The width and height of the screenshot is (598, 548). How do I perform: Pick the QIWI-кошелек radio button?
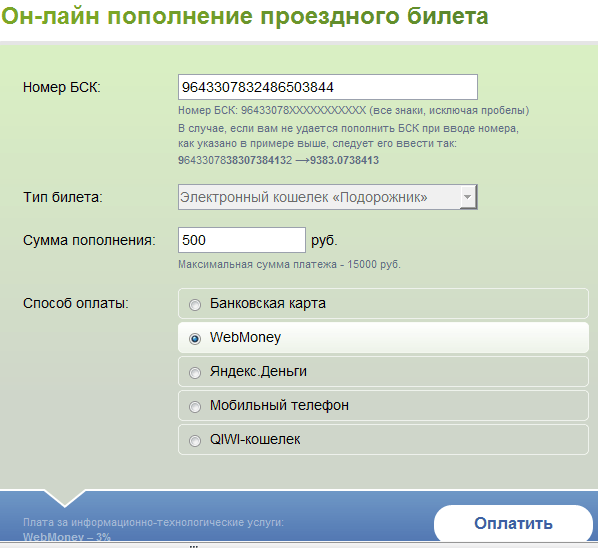click(195, 440)
